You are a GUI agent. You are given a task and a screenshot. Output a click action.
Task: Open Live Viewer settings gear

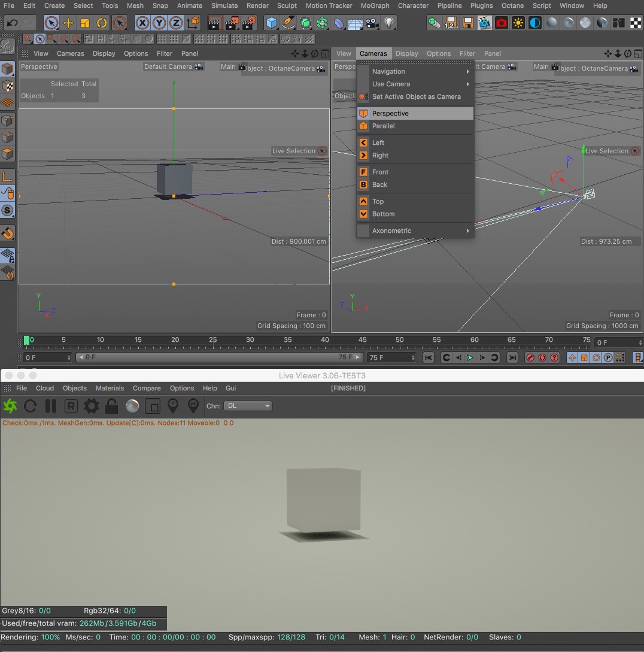pos(92,406)
